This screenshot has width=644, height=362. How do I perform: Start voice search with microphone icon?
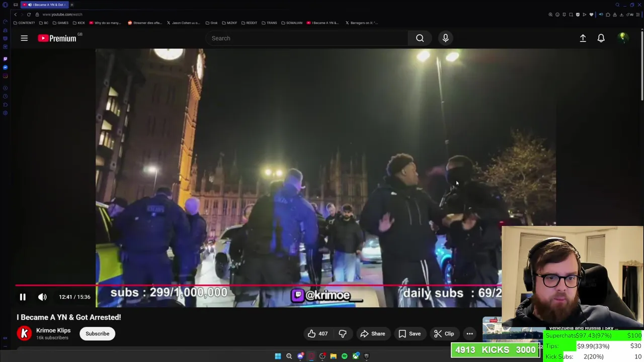tap(445, 38)
